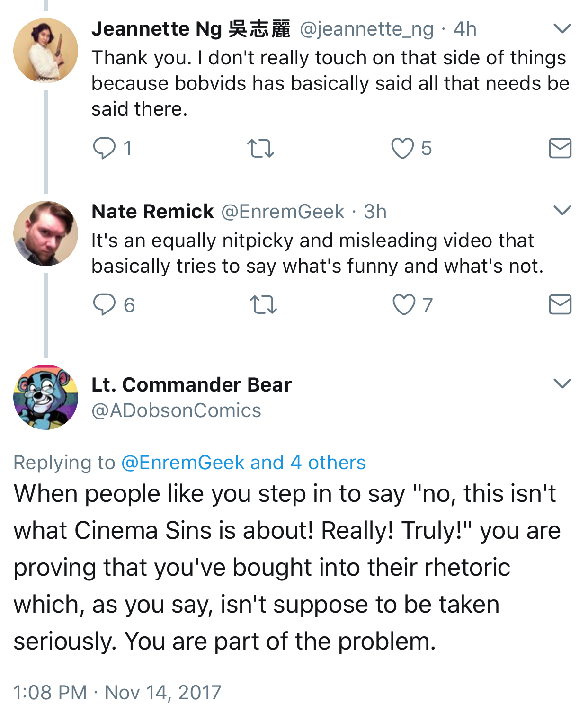Open options chevron on Jeannette Ng's tweet

(x=562, y=29)
